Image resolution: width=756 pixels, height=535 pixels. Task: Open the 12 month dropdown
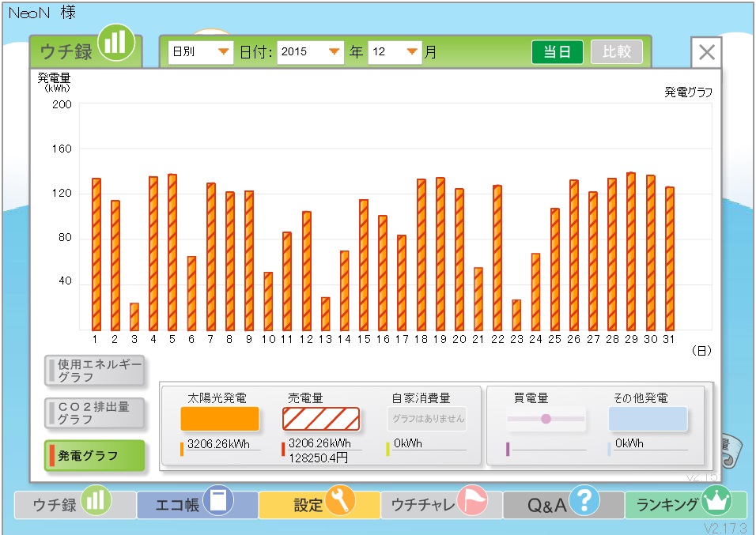click(395, 52)
